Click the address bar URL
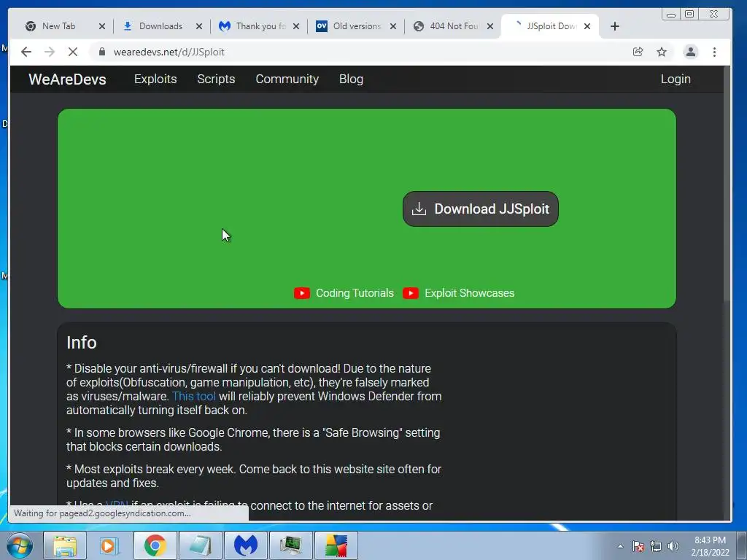The height and width of the screenshot is (560, 747). click(169, 52)
